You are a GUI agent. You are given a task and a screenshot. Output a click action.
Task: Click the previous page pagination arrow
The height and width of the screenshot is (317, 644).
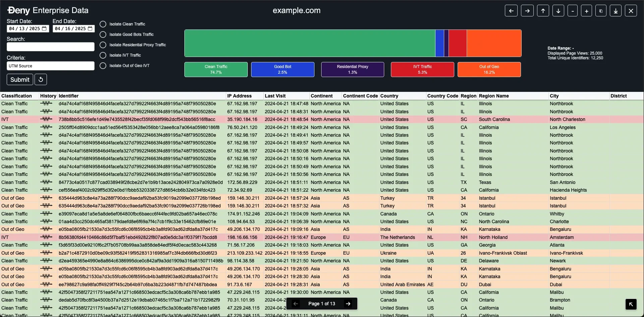click(x=296, y=304)
